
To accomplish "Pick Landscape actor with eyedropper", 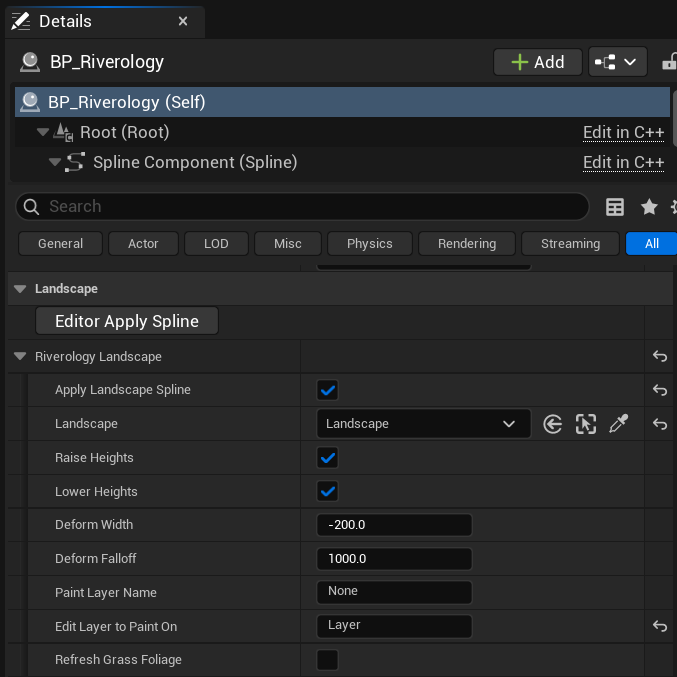I will pos(619,424).
